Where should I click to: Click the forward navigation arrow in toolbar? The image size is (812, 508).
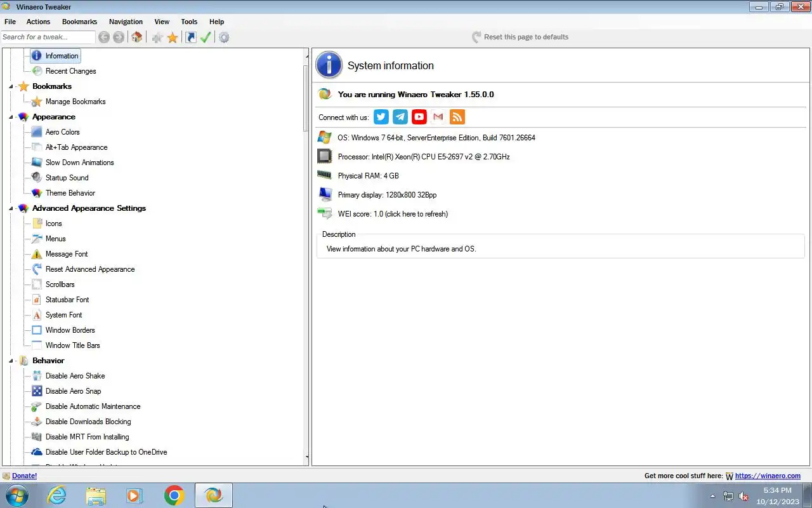pos(119,37)
